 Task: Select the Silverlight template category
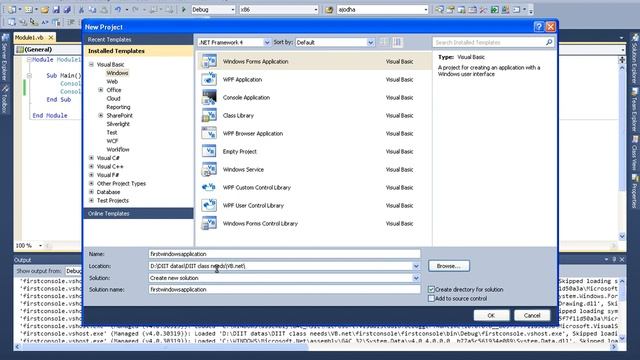tap(118, 124)
